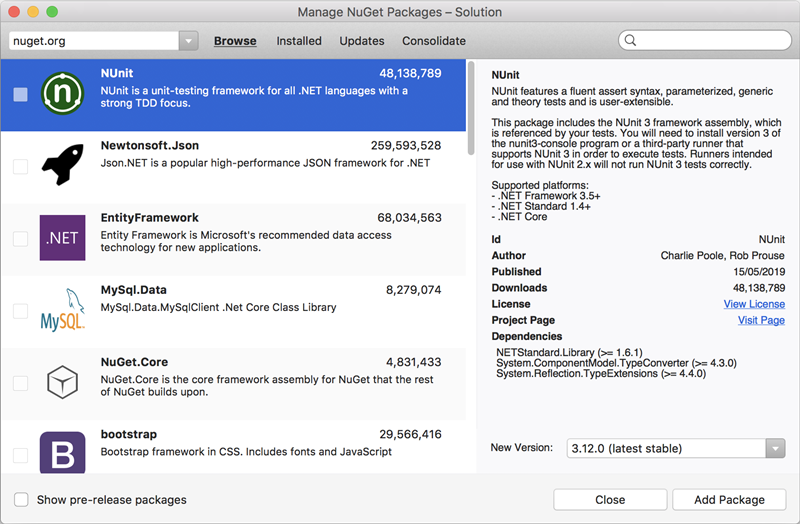Click the EntityFramework .NET icon
Viewport: 800px width, 524px height.
point(62,238)
